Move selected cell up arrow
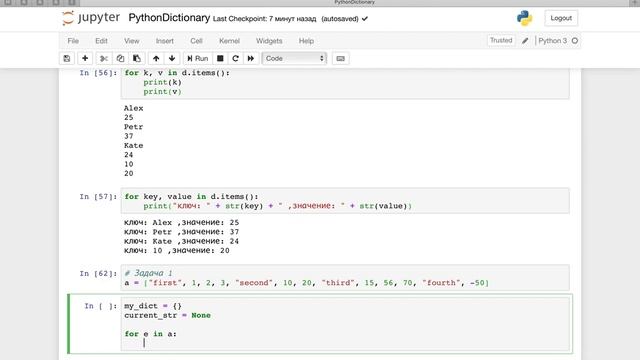This screenshot has width=640, height=360. [x=156, y=58]
